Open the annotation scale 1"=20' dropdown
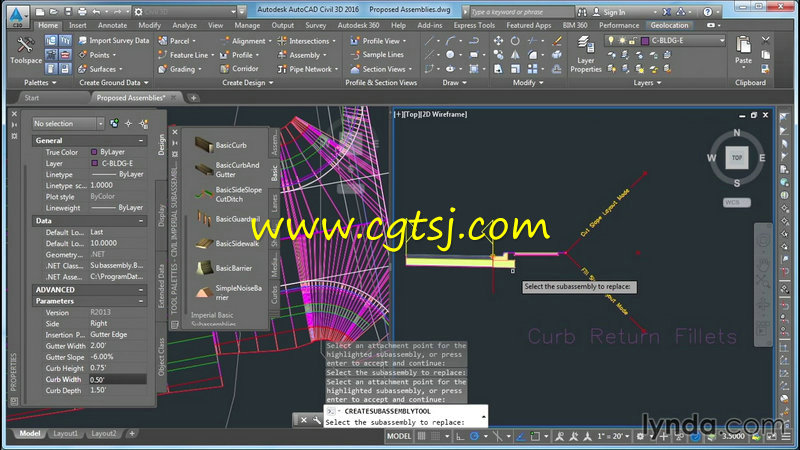800x450 pixels. click(x=614, y=436)
